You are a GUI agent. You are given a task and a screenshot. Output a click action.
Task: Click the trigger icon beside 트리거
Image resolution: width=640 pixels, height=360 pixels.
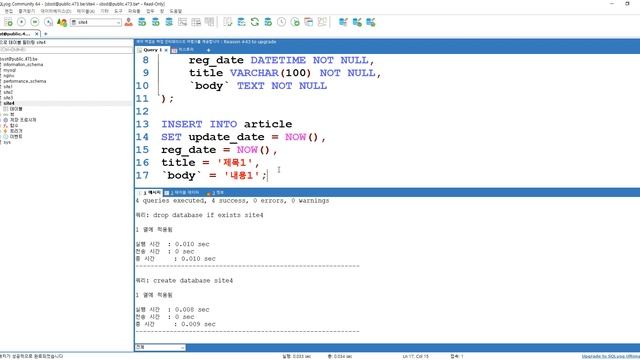coord(6,131)
